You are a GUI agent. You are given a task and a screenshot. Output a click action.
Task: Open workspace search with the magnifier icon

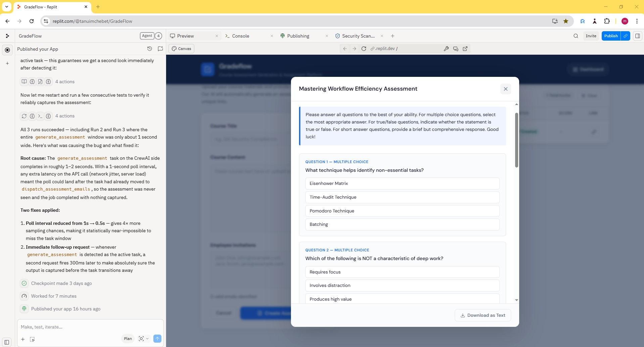coord(576,36)
